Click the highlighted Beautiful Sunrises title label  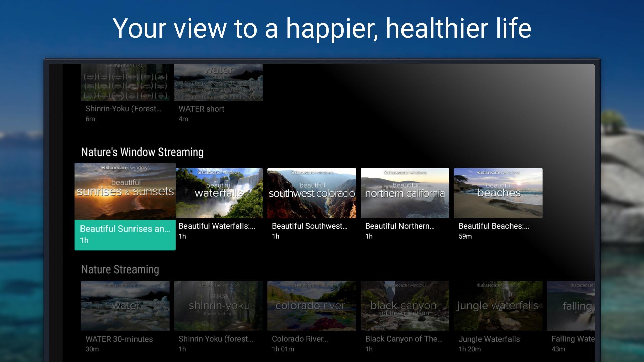tap(125, 229)
